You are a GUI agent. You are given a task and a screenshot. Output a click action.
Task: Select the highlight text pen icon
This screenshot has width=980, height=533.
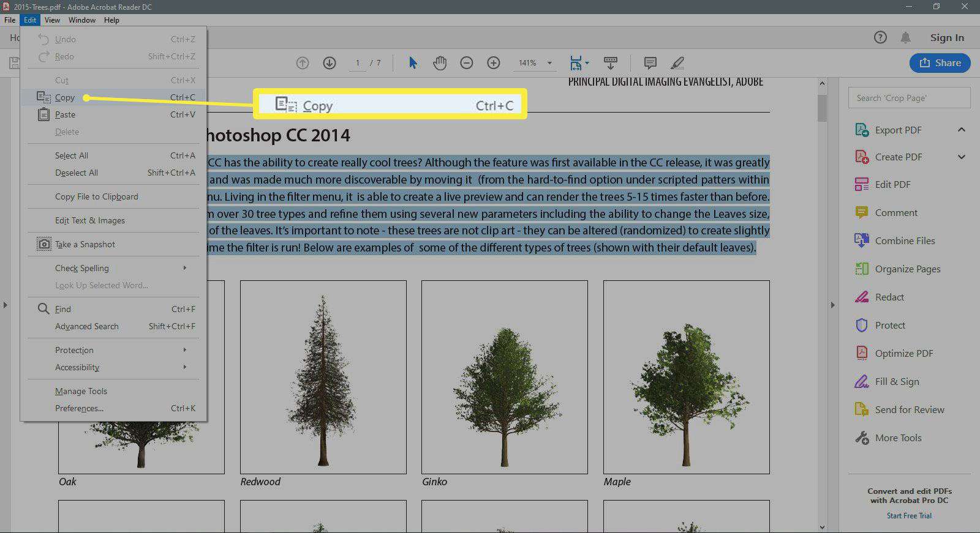coord(677,63)
